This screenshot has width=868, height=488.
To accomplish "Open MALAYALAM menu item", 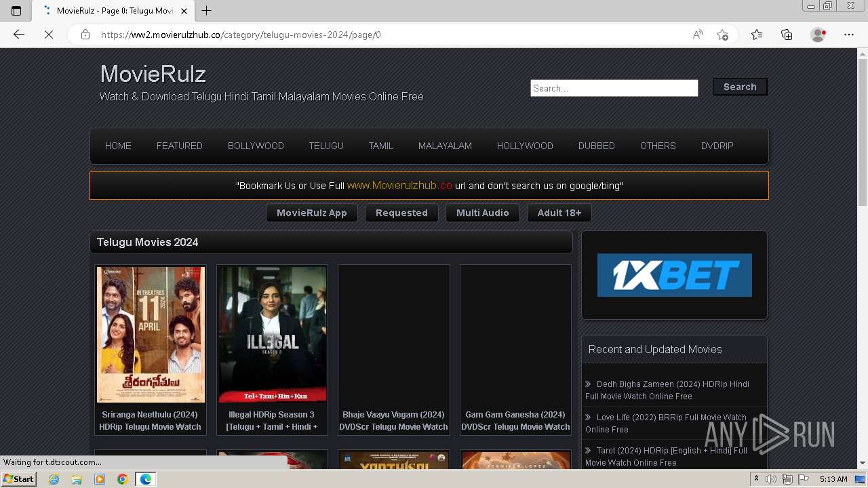I will coord(445,146).
